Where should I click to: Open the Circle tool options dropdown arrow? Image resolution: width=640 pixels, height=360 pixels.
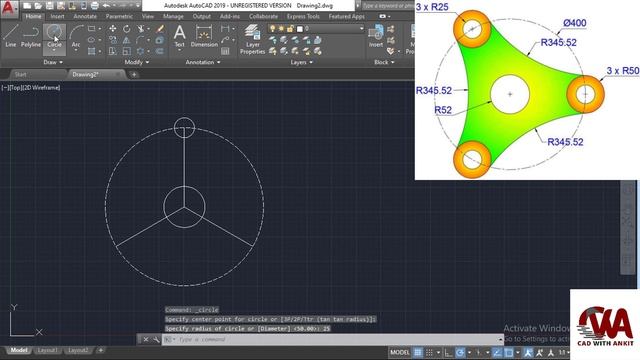pyautogui.click(x=54, y=50)
